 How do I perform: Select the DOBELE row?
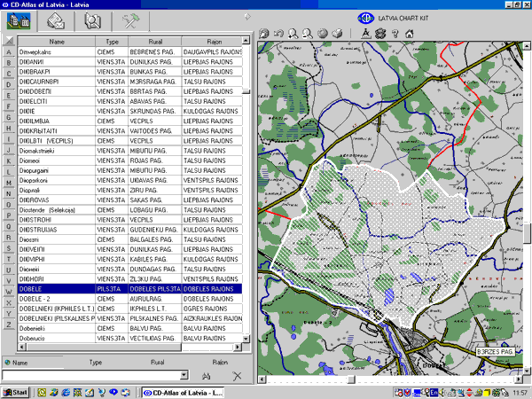click(x=130, y=289)
